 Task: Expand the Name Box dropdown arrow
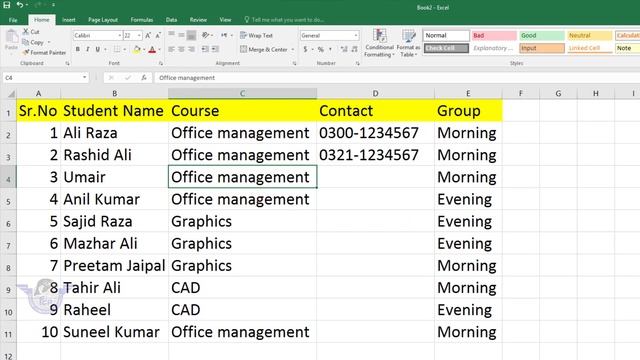pyautogui.click(x=84, y=78)
